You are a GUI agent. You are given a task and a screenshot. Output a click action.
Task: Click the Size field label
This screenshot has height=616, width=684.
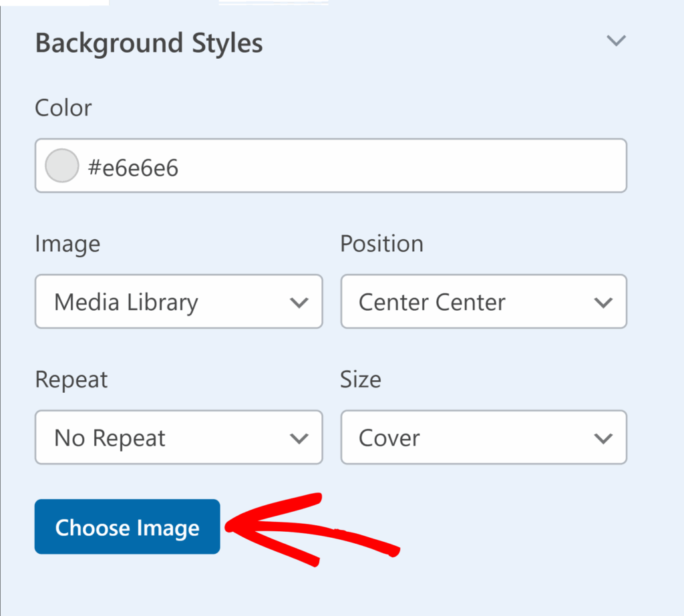(360, 379)
